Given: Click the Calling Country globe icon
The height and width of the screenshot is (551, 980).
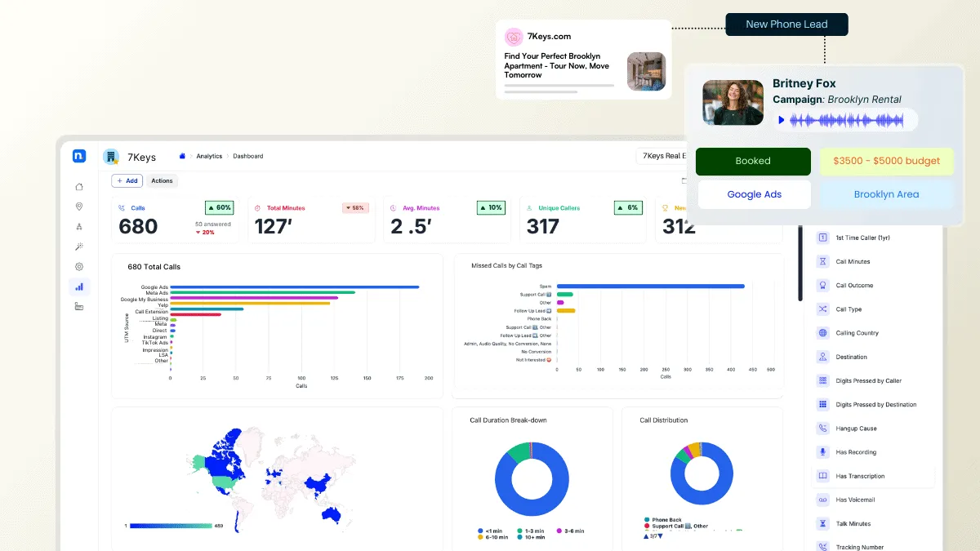Looking at the screenshot, I should 822,333.
